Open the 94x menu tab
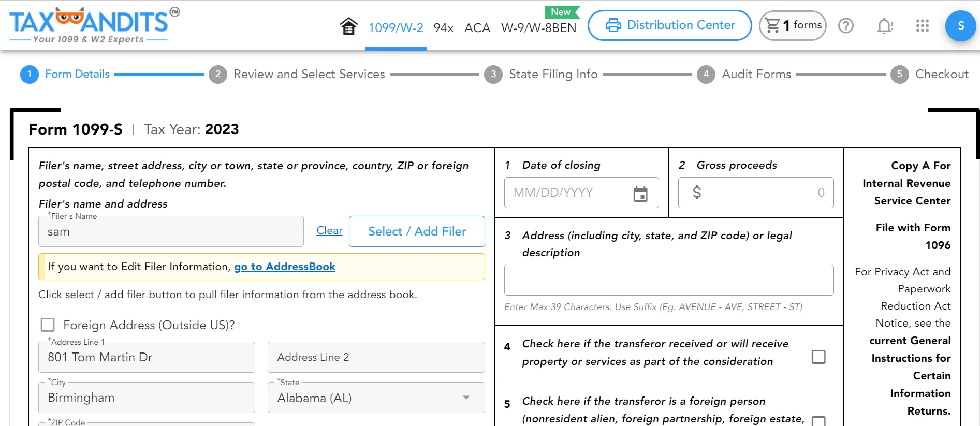The height and width of the screenshot is (426, 980). pyautogui.click(x=443, y=28)
